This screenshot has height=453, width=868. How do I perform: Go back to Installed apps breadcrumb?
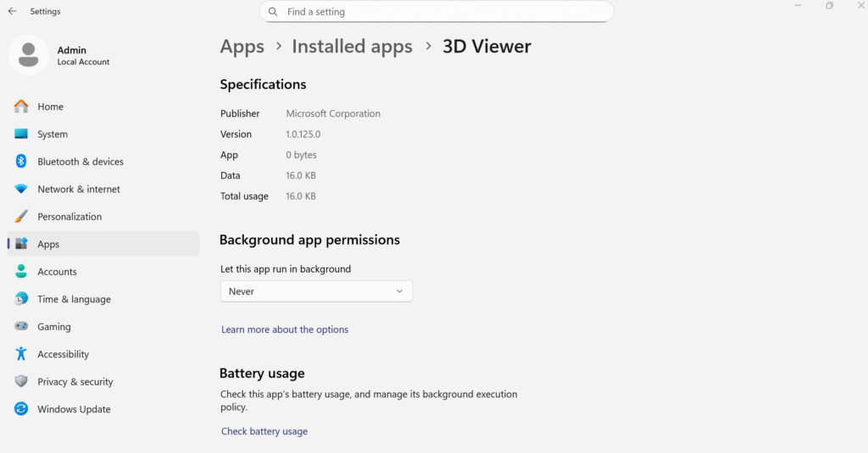pyautogui.click(x=352, y=47)
